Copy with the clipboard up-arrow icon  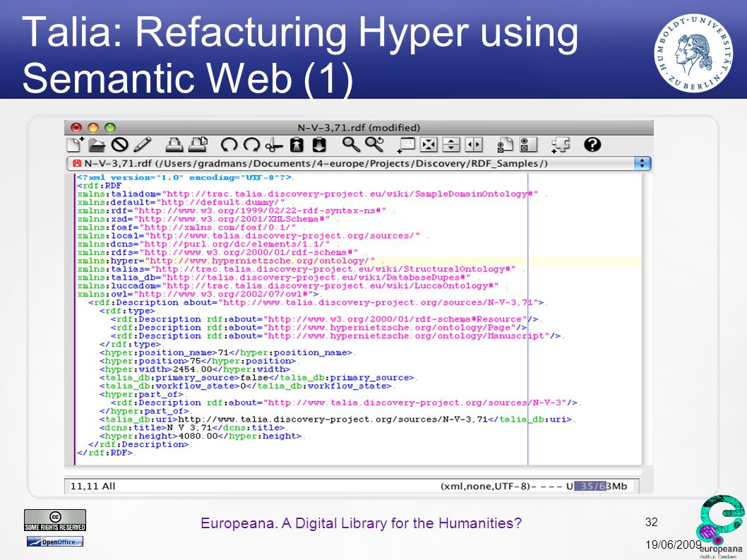(x=297, y=144)
